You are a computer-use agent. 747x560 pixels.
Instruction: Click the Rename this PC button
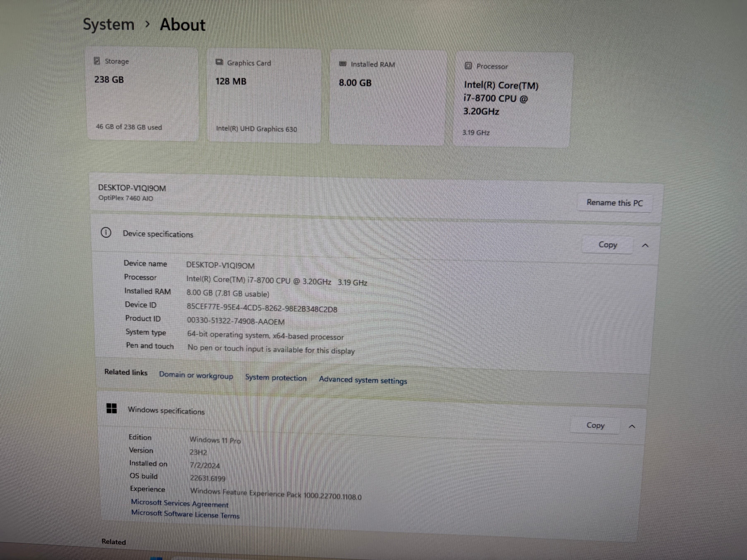(x=615, y=203)
